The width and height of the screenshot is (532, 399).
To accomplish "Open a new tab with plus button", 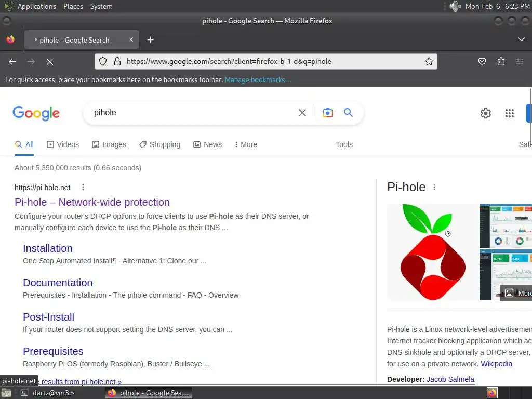I will tap(150, 40).
